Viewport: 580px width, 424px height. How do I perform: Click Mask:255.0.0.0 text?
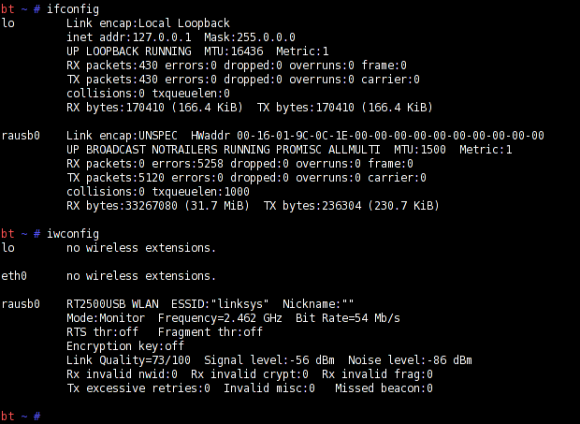pos(250,37)
